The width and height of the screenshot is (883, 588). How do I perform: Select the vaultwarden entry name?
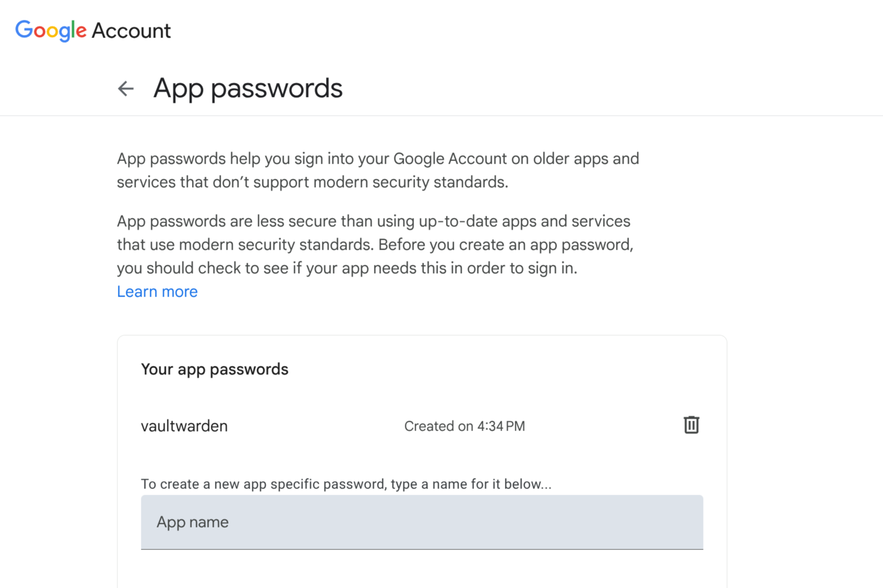(184, 426)
